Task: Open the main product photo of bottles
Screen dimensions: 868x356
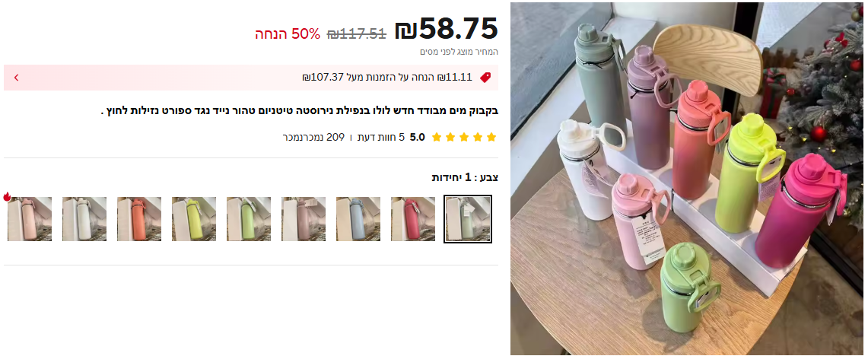Action: [686, 178]
